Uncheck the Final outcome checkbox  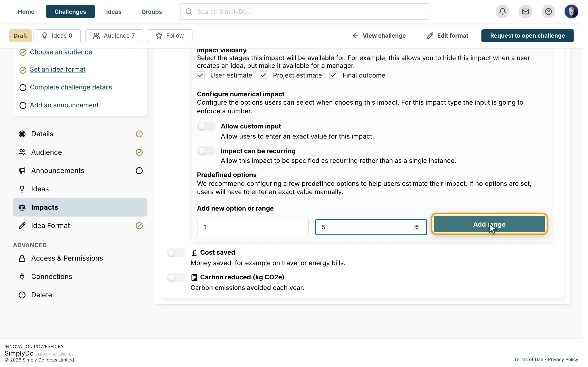point(333,75)
